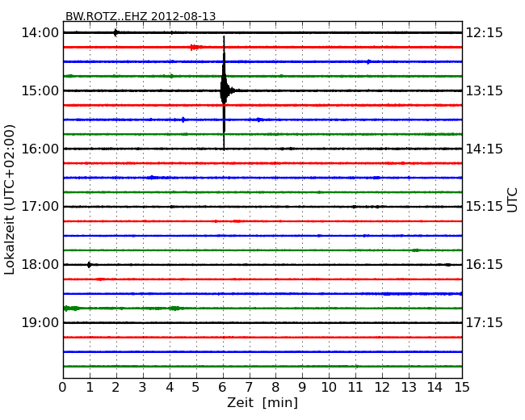Click x-axis tick label 11
The image size is (525, 420).
tap(355, 388)
